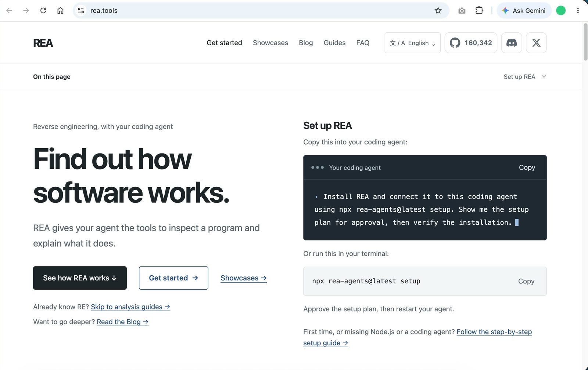This screenshot has width=588, height=370.
Task: Expand the Set up REA page section dropdown
Action: click(525, 77)
